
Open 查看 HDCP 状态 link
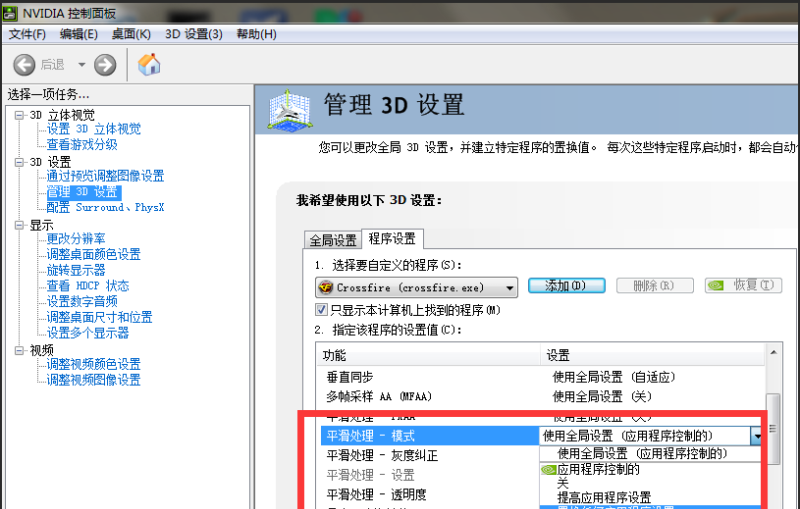coord(88,286)
